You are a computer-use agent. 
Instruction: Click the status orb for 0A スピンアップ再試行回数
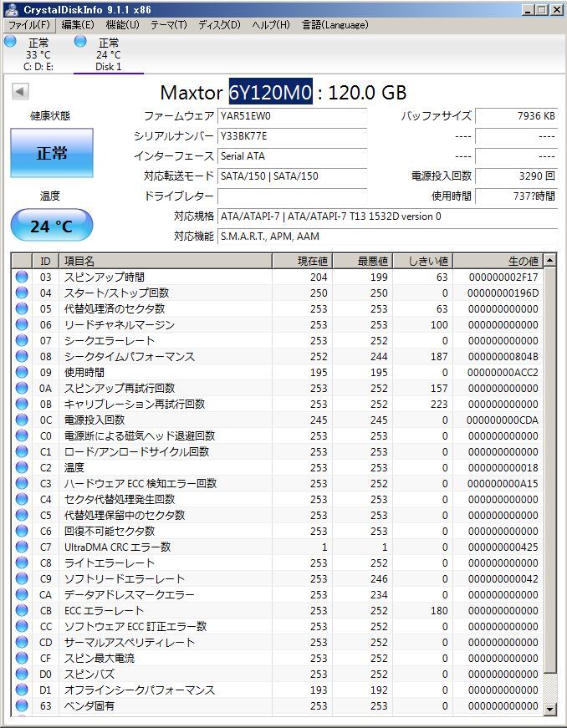pos(22,388)
